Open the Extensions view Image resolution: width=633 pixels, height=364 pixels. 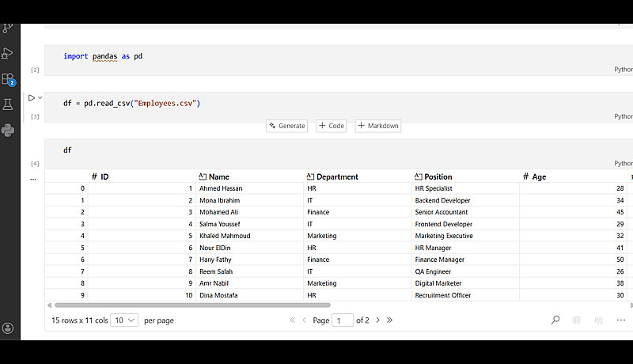[8, 79]
